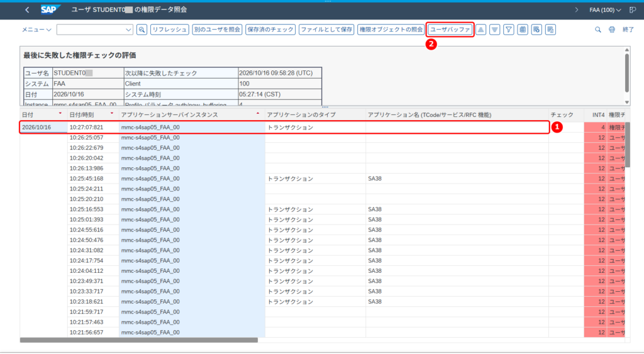Screen dimensions: 644x354
Task: Click the print icon
Action: pyautogui.click(x=612, y=30)
